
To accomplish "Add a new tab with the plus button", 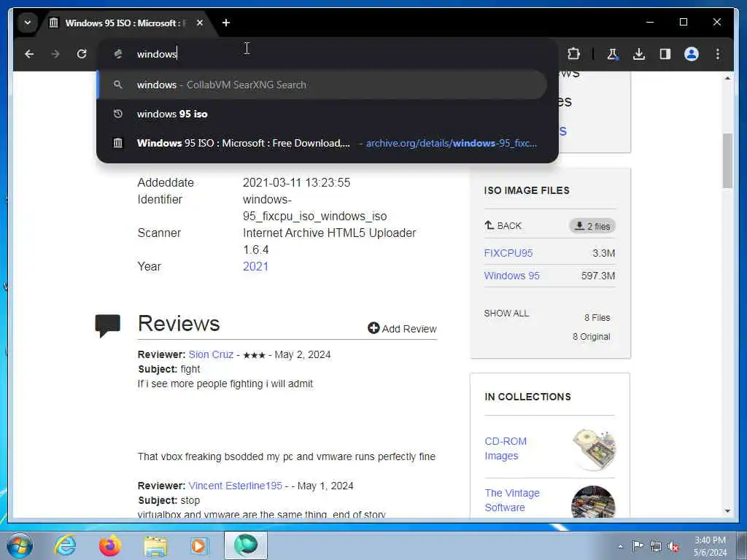I will point(226,23).
